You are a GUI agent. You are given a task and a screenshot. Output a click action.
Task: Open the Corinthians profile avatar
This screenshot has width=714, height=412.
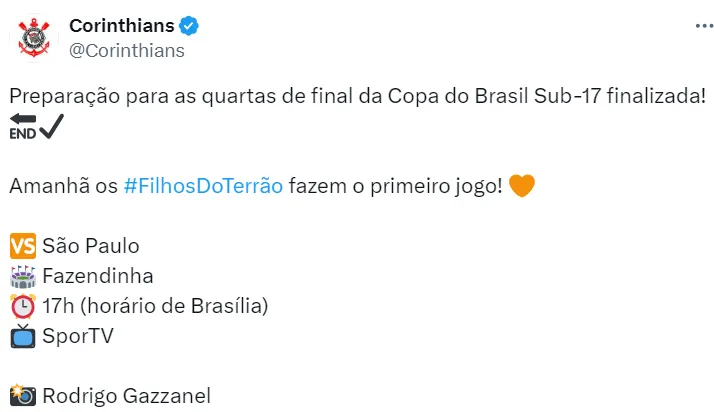click(x=34, y=37)
